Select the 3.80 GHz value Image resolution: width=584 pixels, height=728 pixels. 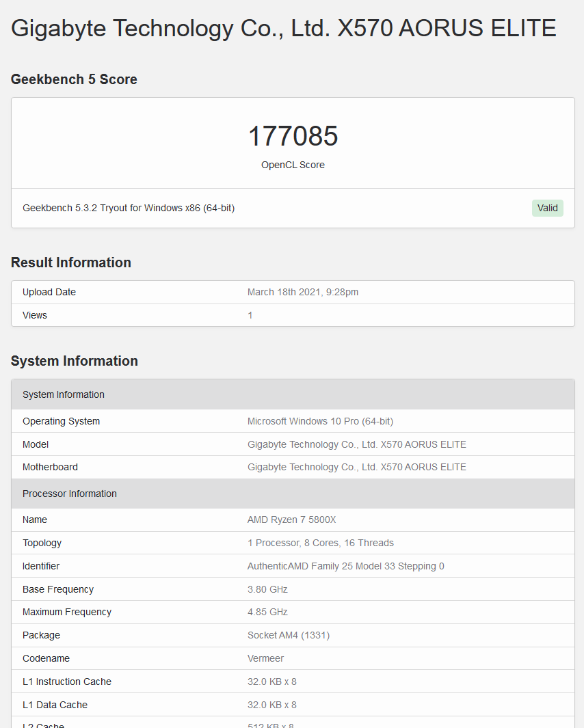pos(267,589)
